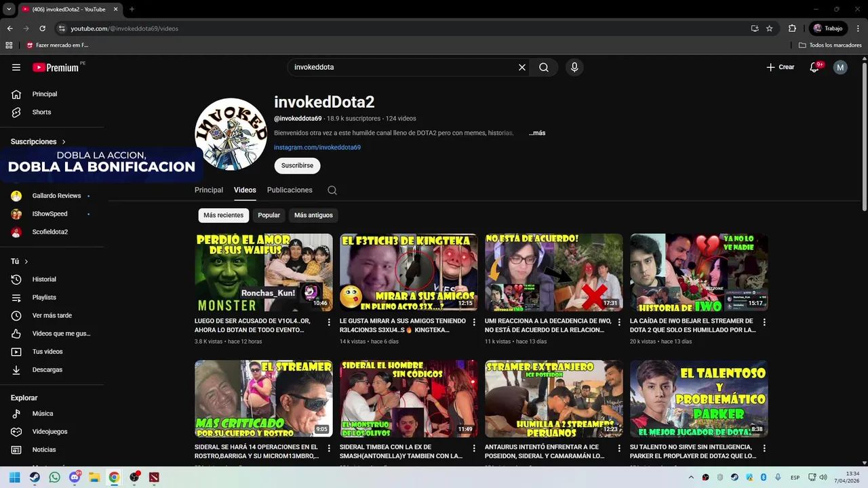Image resolution: width=868 pixels, height=488 pixels.
Task: Open options menu for LA CAÍDA DE IWO video
Action: click(764, 323)
